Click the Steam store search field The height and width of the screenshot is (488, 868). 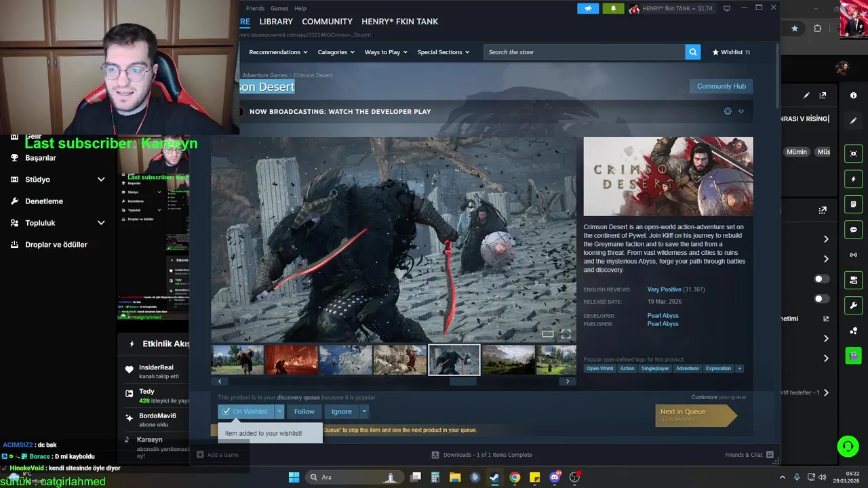pos(584,52)
